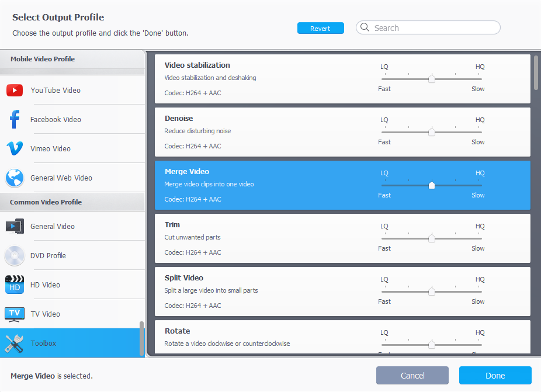Select YouTube Video profile
541x392 pixels.
pos(72,91)
